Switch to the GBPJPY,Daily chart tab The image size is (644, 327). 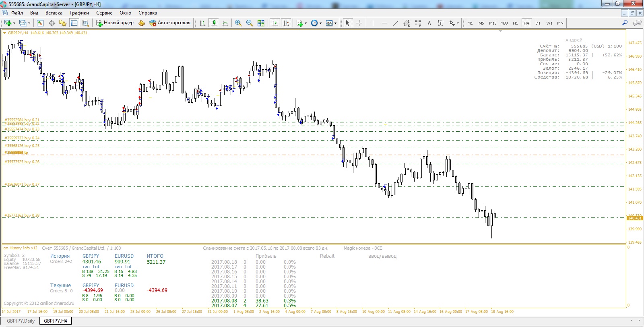21,321
